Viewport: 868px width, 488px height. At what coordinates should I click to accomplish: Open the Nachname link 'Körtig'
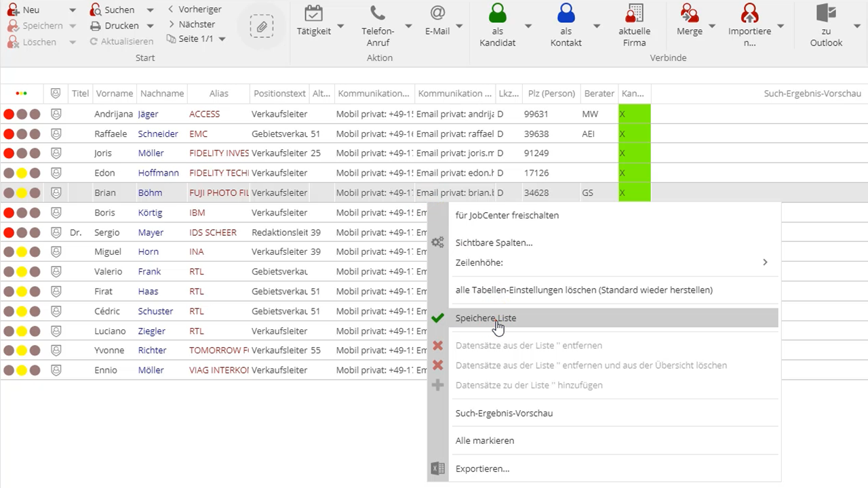(150, 212)
